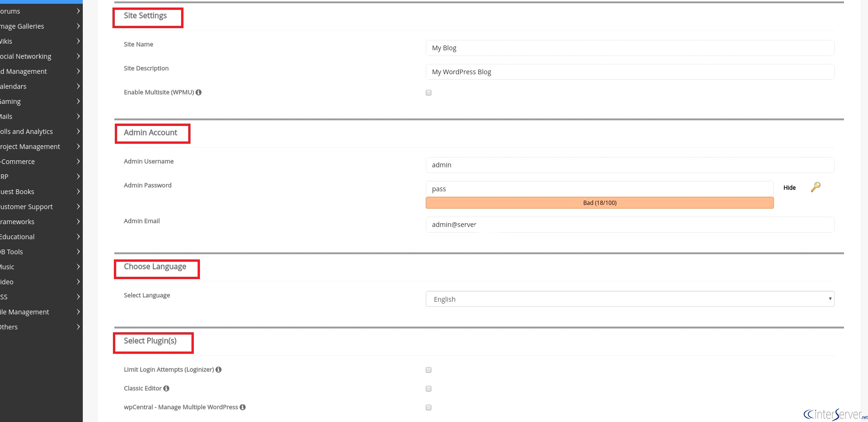The height and width of the screenshot is (422, 868).
Task: Show info for Limit Login Attempts (Loginizer)
Action: pyautogui.click(x=218, y=370)
